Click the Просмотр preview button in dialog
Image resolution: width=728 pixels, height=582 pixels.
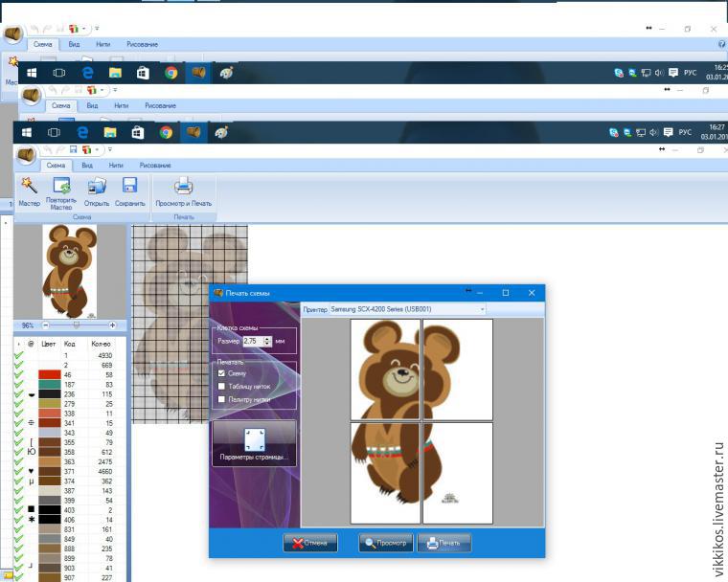tap(386, 543)
